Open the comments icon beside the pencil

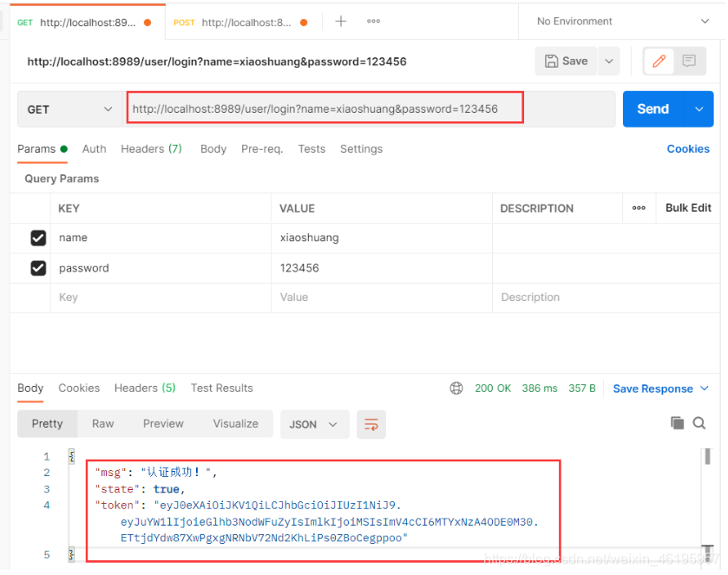(x=689, y=61)
